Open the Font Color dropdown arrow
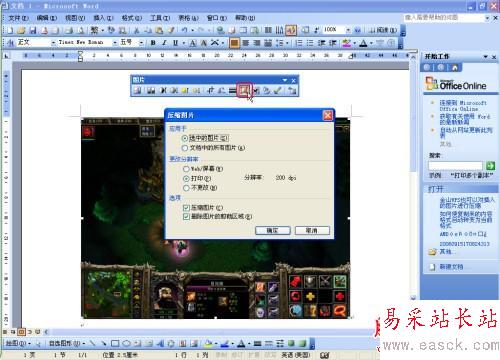Viewport: 500px width, 360px height. pos(371,43)
